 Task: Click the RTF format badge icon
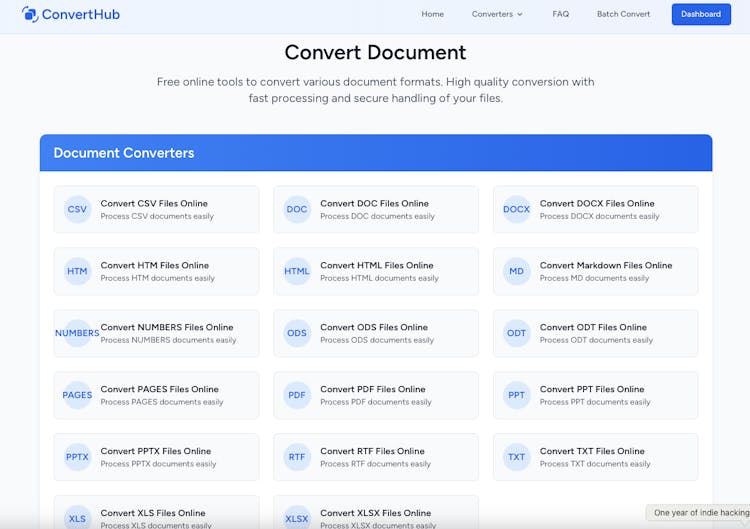click(297, 457)
